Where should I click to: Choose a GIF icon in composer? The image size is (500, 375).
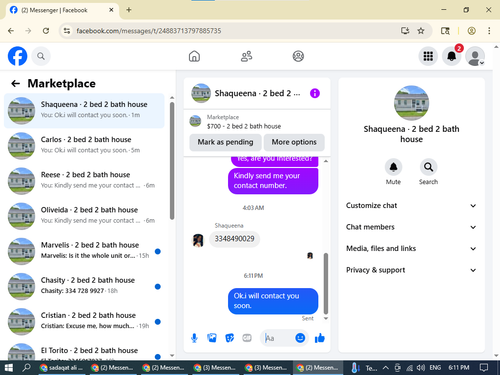[x=247, y=338]
